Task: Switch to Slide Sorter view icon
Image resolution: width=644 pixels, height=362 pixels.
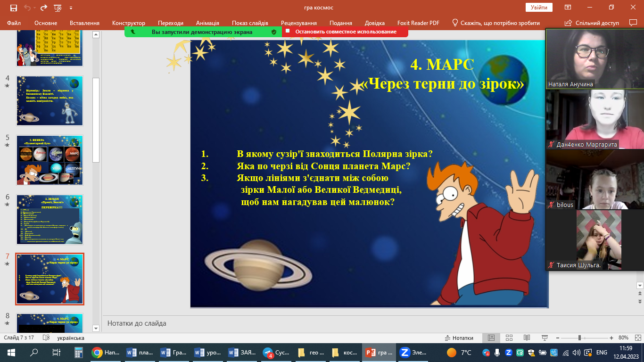Action: tap(509, 338)
